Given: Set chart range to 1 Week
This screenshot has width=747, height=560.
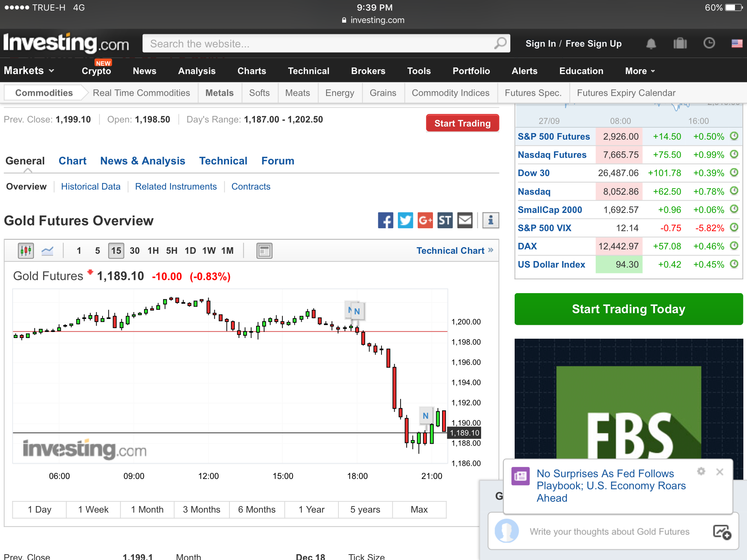Looking at the screenshot, I should coord(93,510).
